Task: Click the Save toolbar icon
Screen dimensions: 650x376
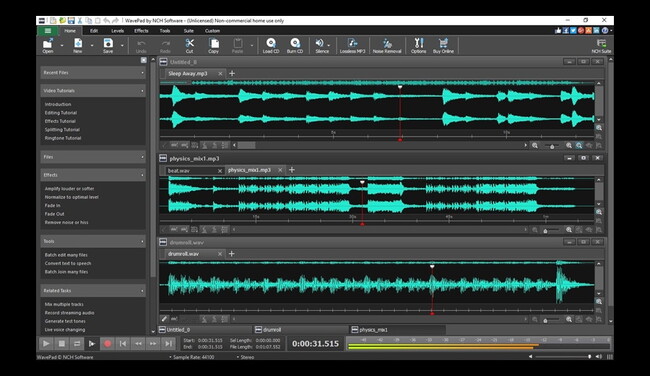Action: pyautogui.click(x=108, y=45)
